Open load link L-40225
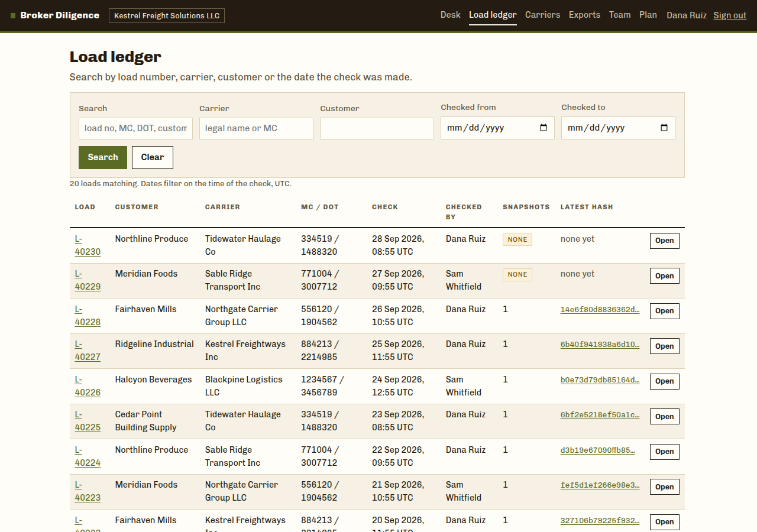 coord(88,421)
